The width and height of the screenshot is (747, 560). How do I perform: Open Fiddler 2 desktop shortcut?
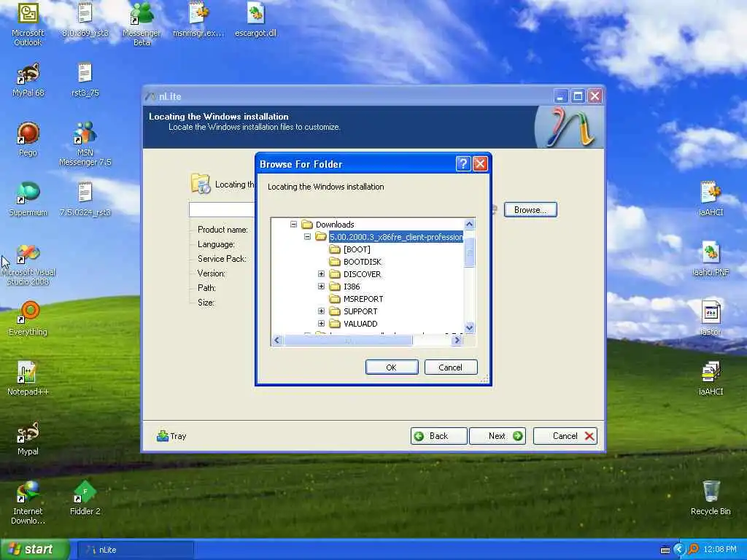[85, 499]
